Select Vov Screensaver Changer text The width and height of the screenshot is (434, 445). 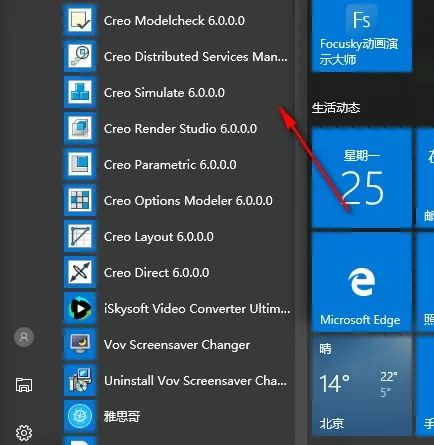pos(177,345)
